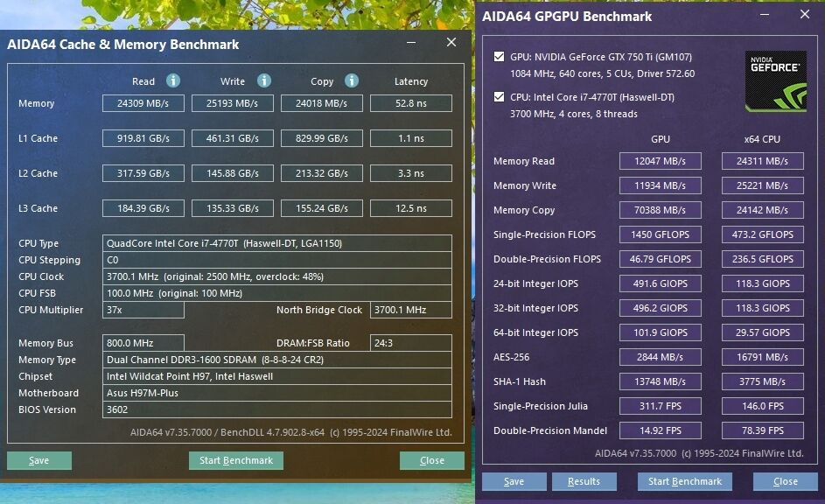Viewport: 825px width, 504px height.
Task: Uncheck the GPU NVIDIA GeForce GTX 750 Ti checkbox
Action: pos(499,57)
